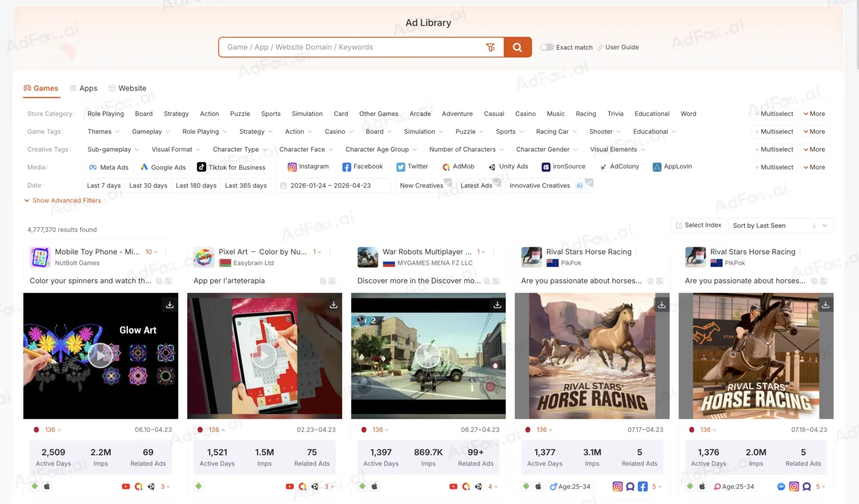Copy the 'App per l'arteterapia' ad text
The height and width of the screenshot is (504, 859).
click(323, 281)
